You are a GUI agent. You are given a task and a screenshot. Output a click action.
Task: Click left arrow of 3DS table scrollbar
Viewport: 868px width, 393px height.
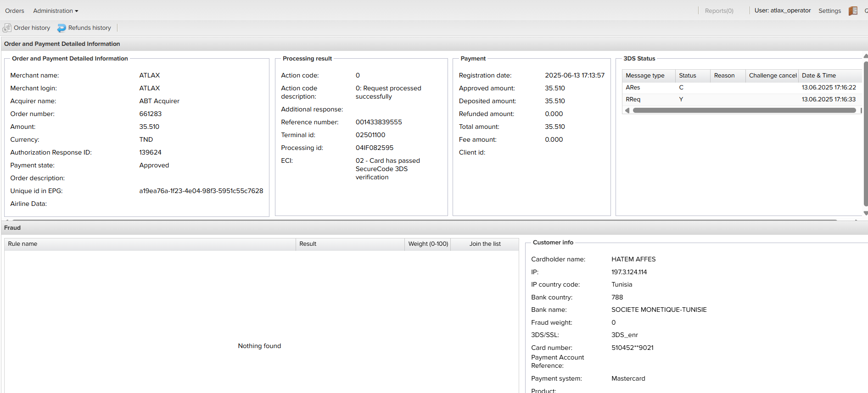click(x=627, y=111)
